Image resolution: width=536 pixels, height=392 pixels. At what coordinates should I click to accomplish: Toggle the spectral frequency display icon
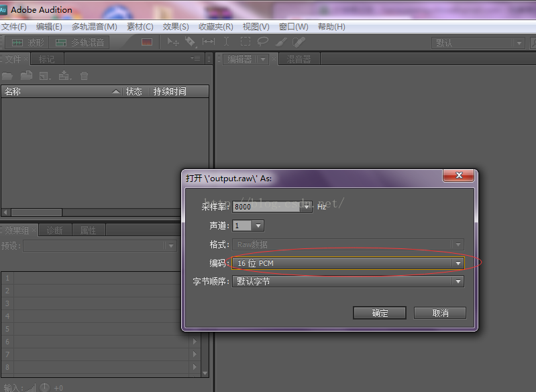(147, 42)
